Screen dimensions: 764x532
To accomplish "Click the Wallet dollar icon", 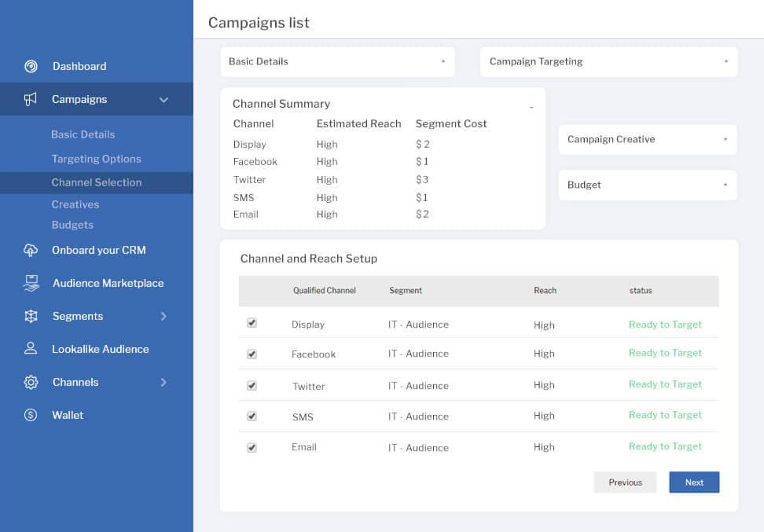I will tap(30, 415).
